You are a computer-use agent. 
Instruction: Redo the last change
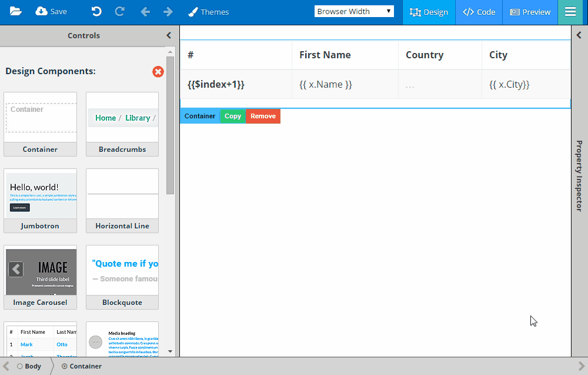point(119,11)
